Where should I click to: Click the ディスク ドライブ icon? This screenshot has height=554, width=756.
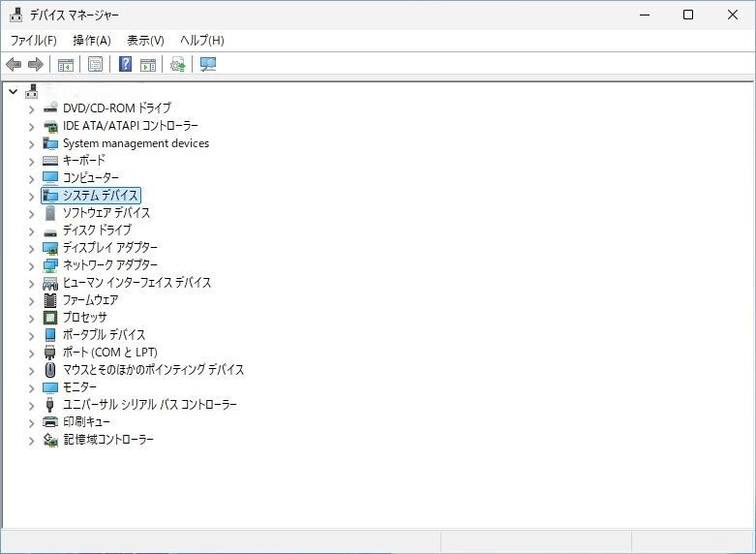tap(50, 232)
